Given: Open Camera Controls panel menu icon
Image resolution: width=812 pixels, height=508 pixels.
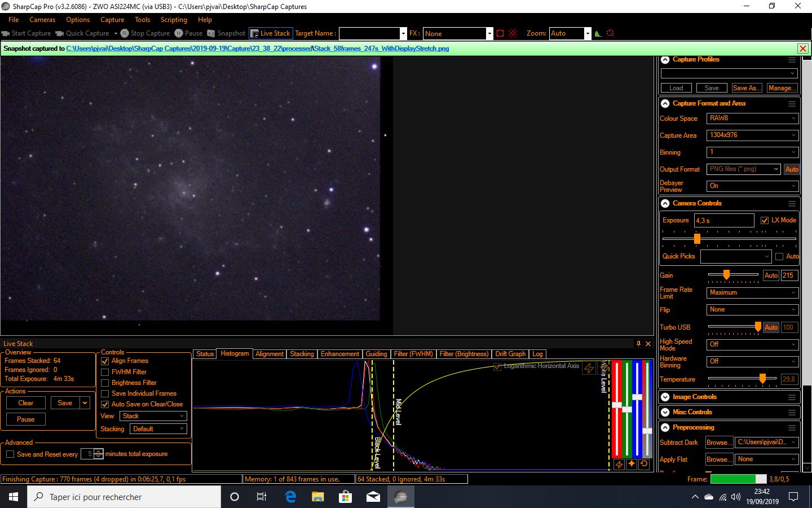Looking at the screenshot, I should click(792, 204).
